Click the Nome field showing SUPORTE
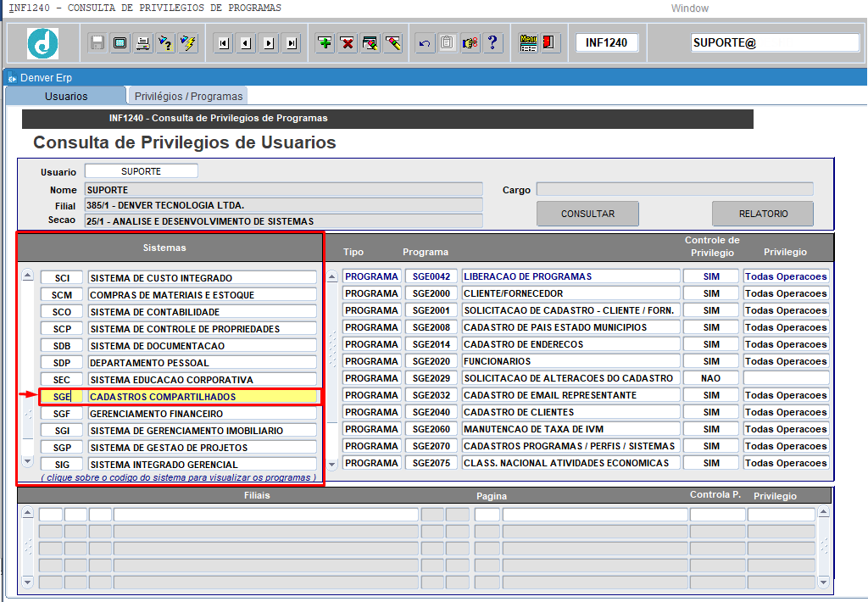Image resolution: width=868 pixels, height=602 pixels. 283,189
